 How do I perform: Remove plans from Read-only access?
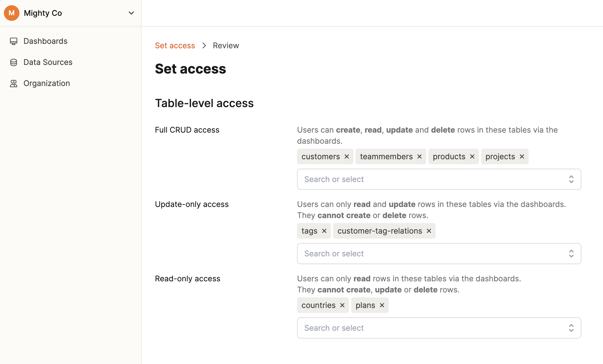(382, 305)
